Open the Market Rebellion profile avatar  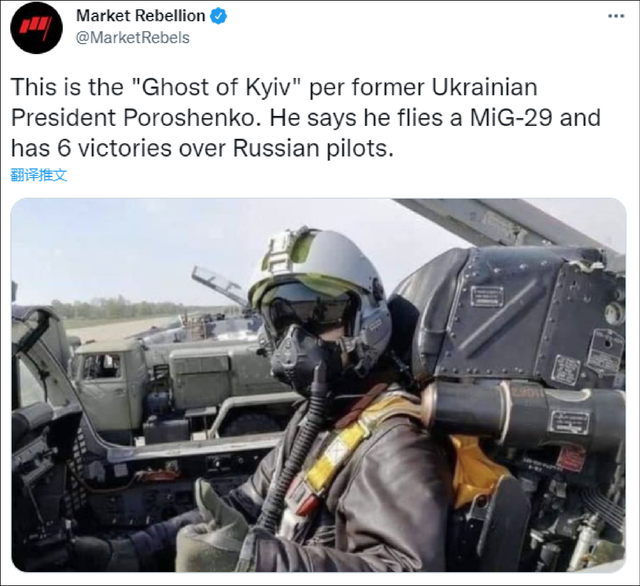(x=36, y=28)
